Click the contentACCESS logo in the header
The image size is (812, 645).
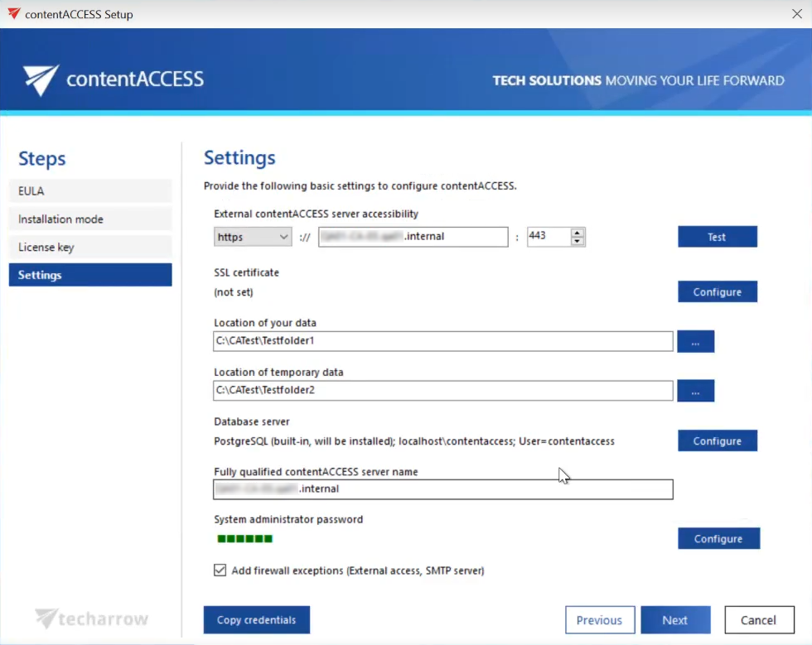(112, 78)
